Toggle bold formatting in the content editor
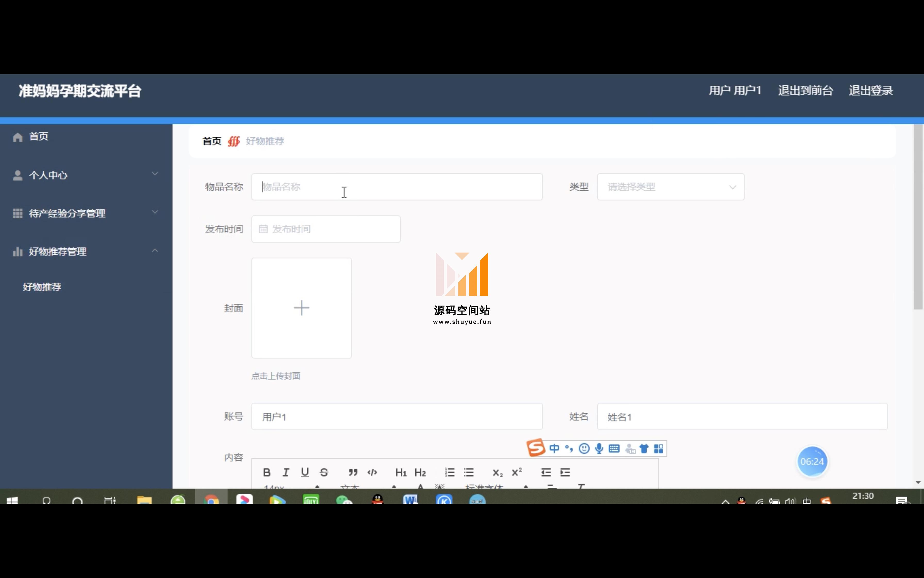Viewport: 924px width, 578px height. tap(267, 472)
